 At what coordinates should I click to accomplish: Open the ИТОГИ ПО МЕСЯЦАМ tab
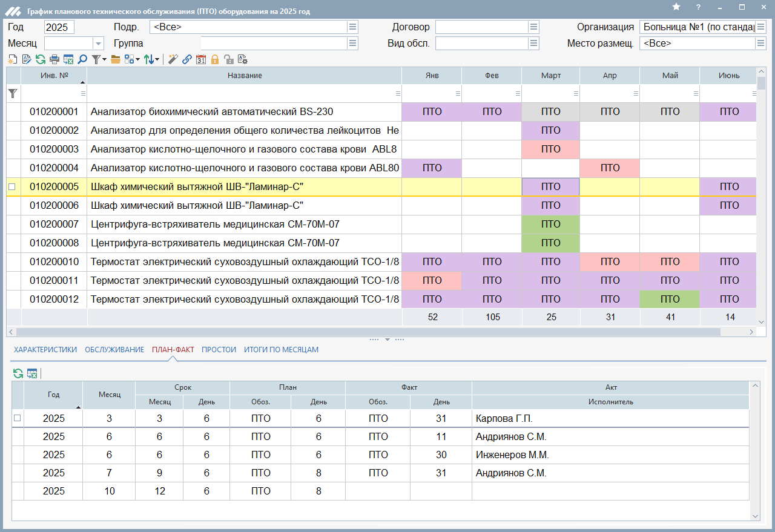pyautogui.click(x=281, y=350)
